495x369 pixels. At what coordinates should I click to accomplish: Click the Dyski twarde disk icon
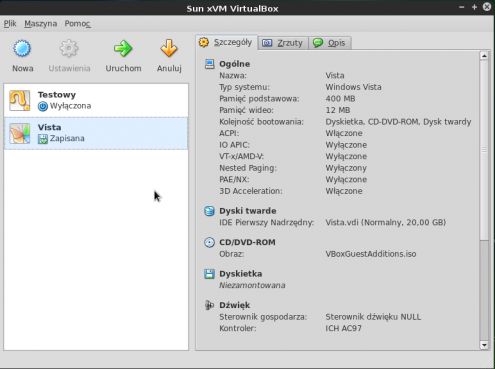coord(209,211)
